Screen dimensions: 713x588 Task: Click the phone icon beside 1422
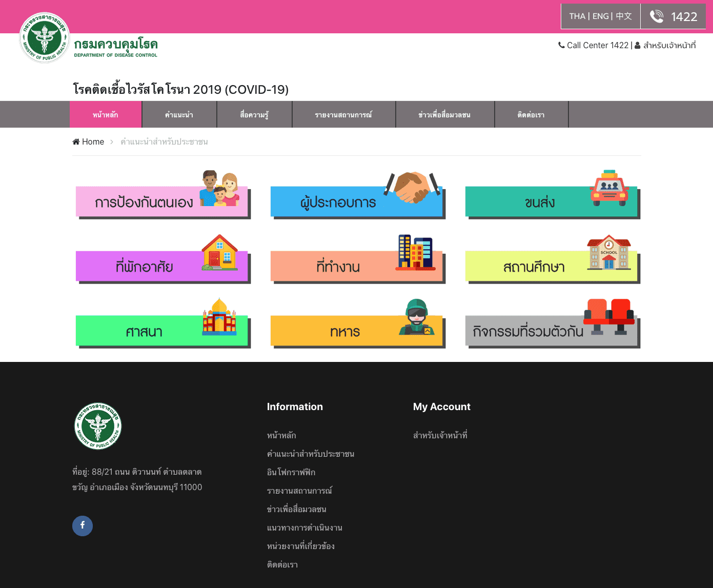657,16
